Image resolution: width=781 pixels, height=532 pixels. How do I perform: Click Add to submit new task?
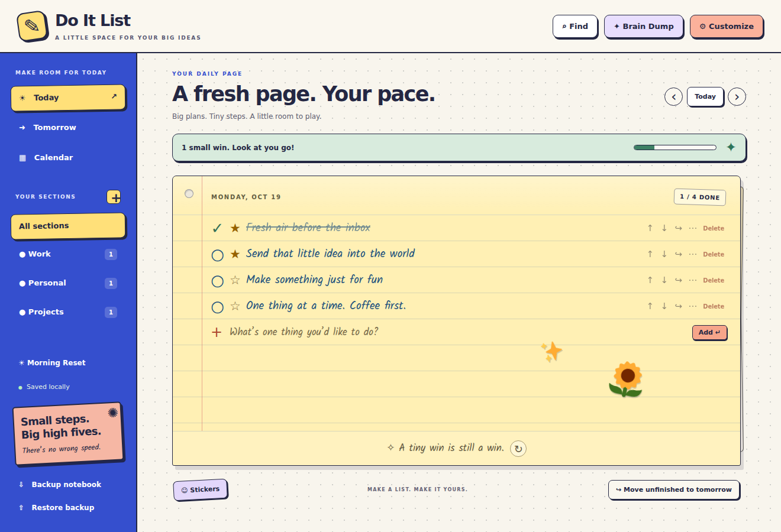[x=709, y=332]
